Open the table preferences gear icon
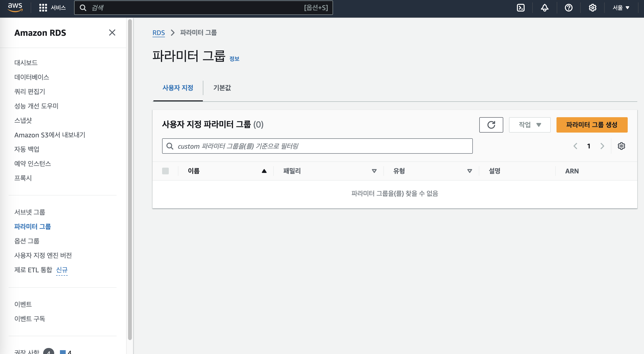644x354 pixels. click(621, 146)
